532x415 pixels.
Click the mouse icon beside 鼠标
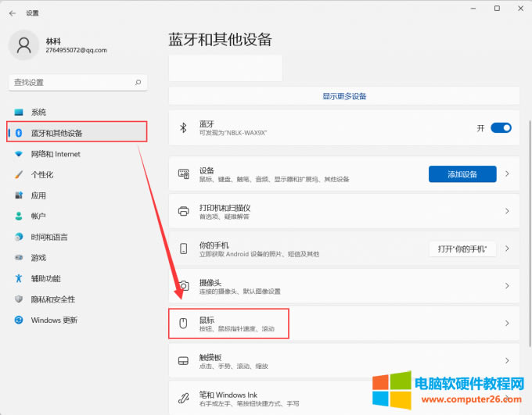(183, 324)
